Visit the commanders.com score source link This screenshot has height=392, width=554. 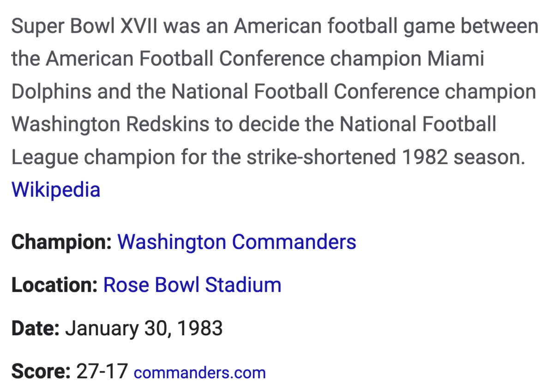199,373
